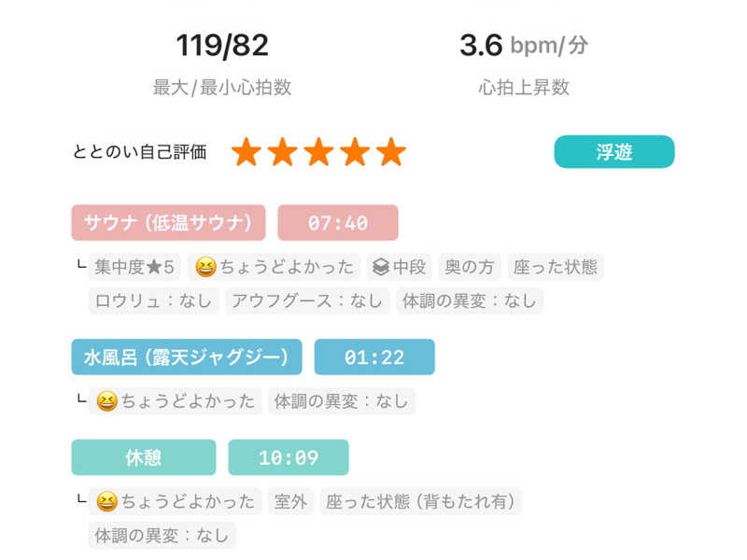The width and height of the screenshot is (747, 560).
Task: Click the アウフグース：なし tag
Action: click(x=306, y=301)
